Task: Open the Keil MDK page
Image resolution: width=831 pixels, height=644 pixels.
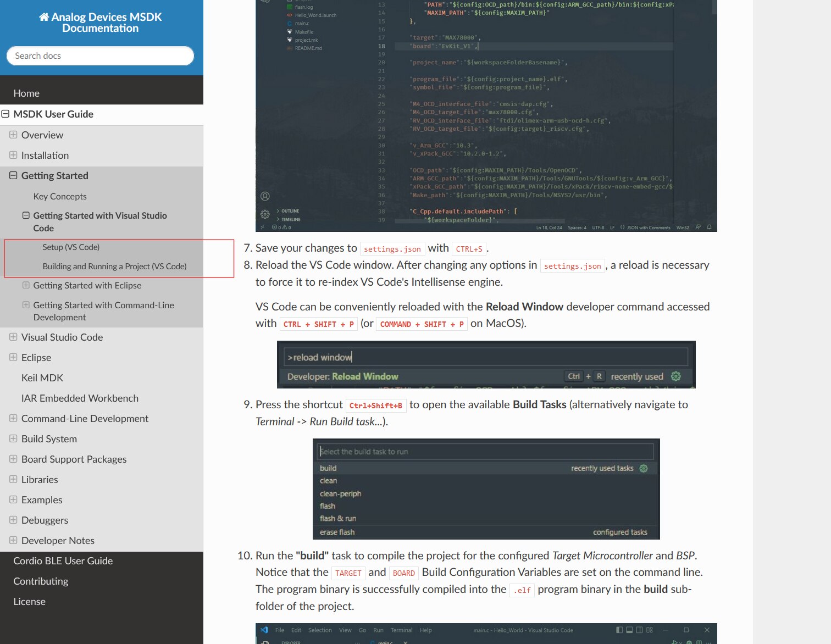Action: (x=42, y=378)
